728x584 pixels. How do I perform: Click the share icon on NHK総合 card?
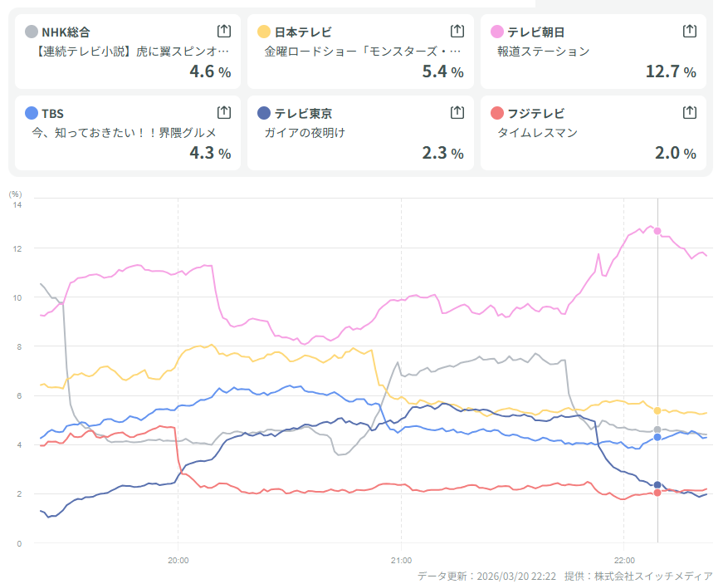[x=223, y=31]
